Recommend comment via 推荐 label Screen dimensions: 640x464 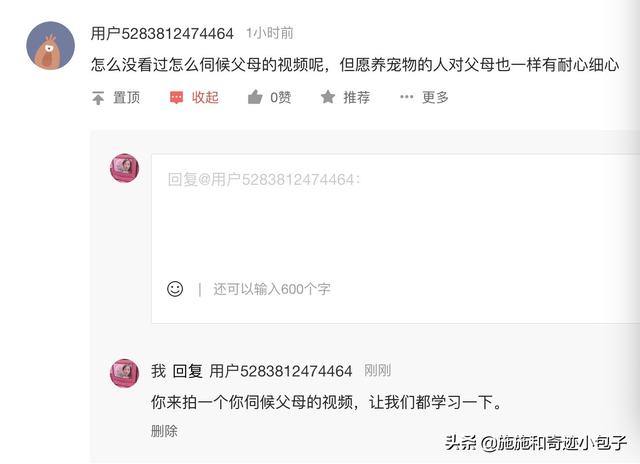[357, 97]
